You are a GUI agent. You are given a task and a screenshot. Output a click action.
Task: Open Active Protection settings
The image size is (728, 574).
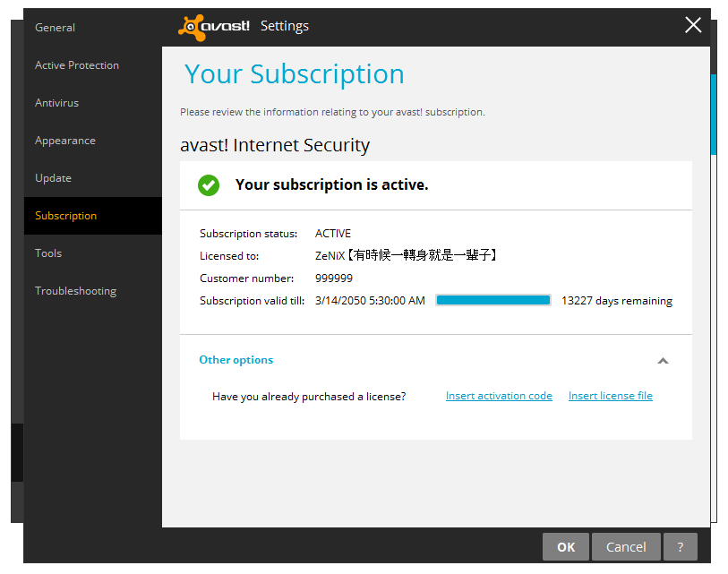pos(77,64)
